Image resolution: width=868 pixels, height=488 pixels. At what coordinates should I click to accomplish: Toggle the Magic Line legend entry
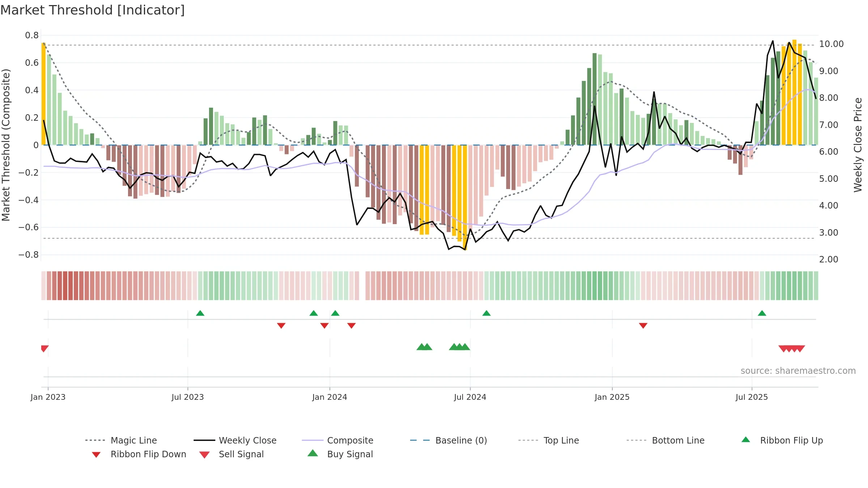121,440
